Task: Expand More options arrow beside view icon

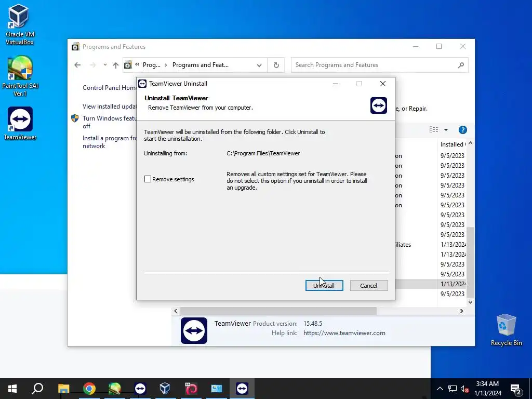Action: (x=446, y=129)
